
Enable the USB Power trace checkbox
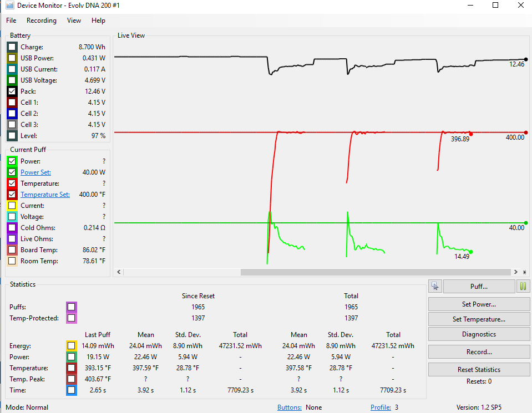click(x=12, y=58)
